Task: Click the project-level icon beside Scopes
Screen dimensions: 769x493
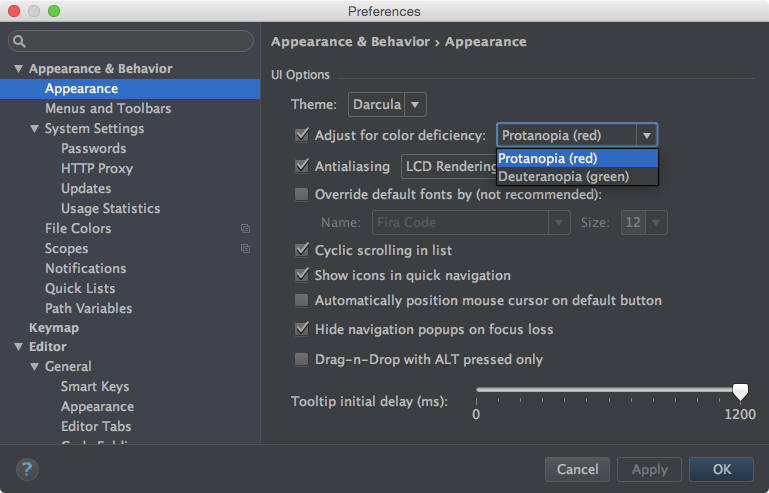Action: pos(245,249)
